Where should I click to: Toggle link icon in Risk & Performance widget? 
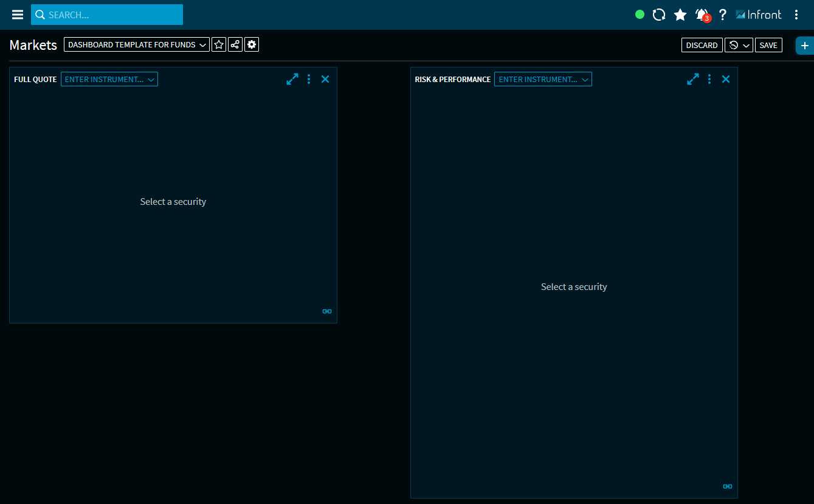click(x=728, y=486)
